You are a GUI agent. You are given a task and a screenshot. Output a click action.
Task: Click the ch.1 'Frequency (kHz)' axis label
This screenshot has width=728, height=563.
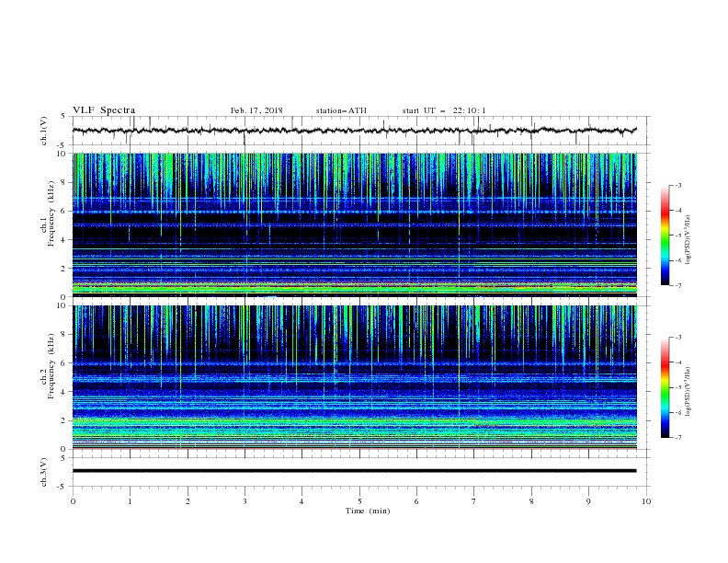(x=51, y=214)
